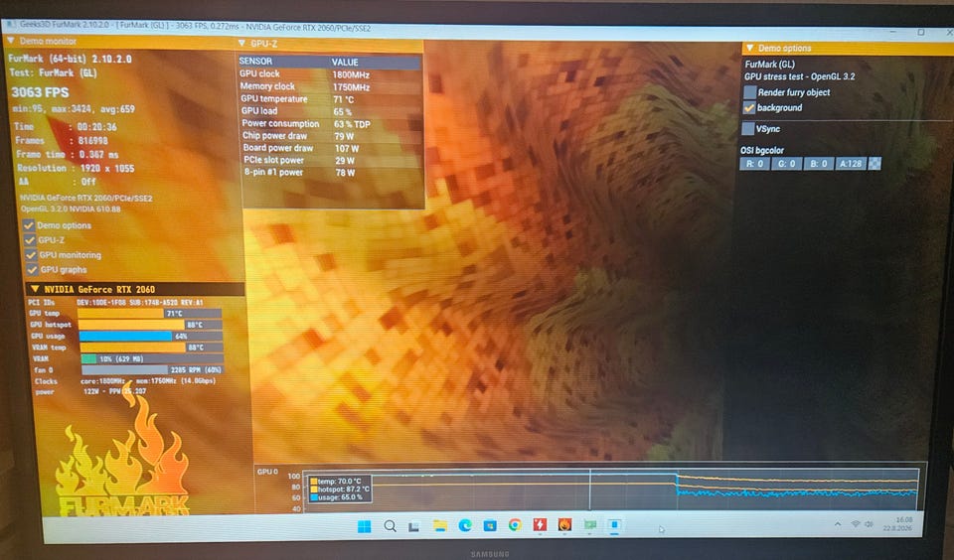The width and height of the screenshot is (954, 560).
Task: Click the hotspot legend entry in graph
Action: 340,489
